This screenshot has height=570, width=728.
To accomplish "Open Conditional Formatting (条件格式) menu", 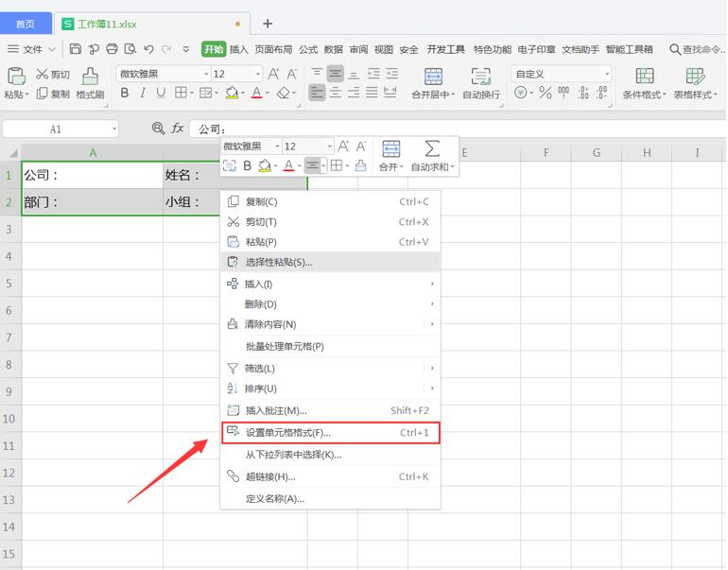I will click(645, 83).
